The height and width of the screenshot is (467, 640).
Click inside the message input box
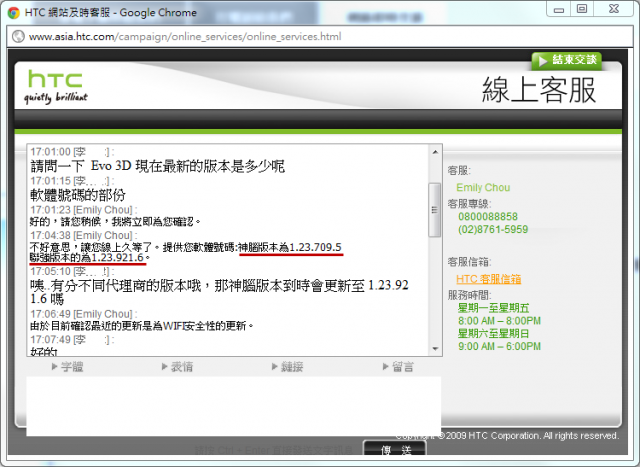click(x=233, y=406)
